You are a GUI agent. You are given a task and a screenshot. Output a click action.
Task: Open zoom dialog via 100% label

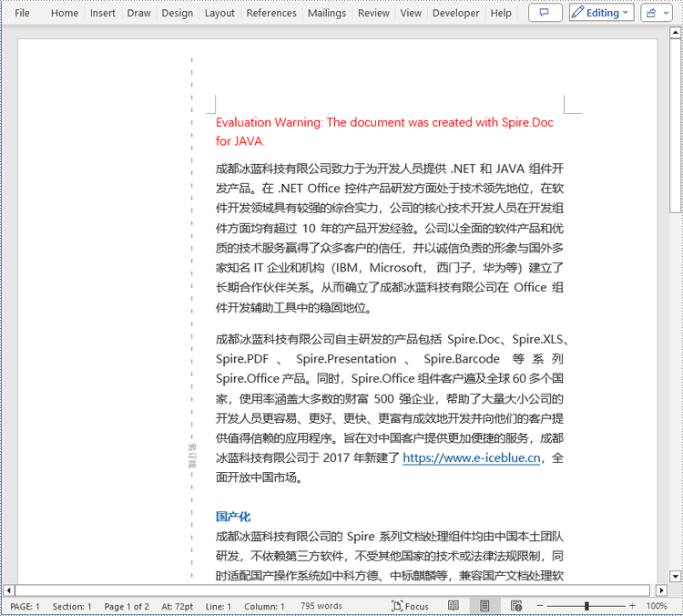[657, 606]
